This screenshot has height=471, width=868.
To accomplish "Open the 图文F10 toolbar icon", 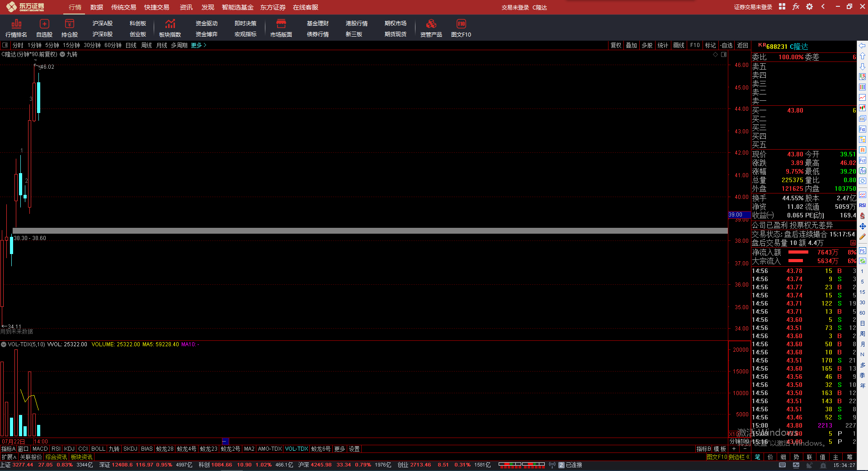I will 461,28.
